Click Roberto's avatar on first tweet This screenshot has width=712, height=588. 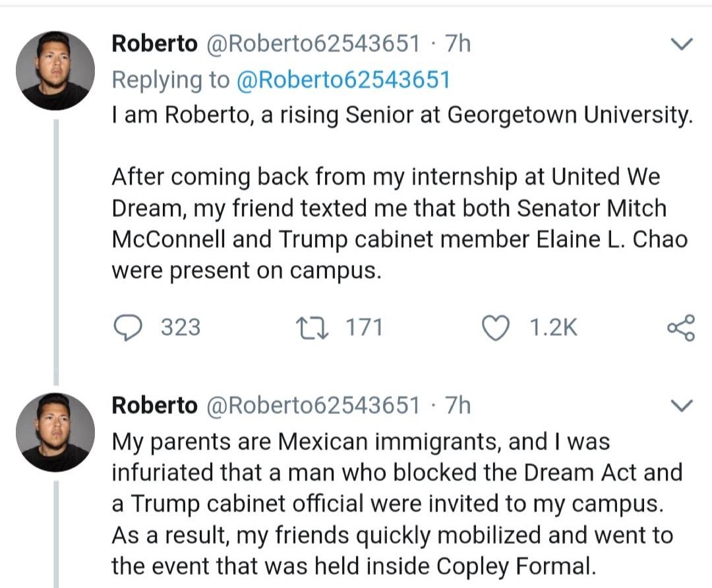pyautogui.click(x=55, y=71)
